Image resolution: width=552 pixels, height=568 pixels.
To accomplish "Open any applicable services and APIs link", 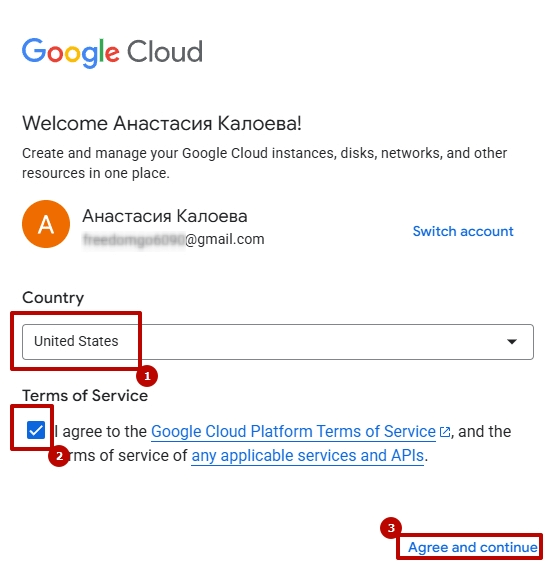I will pyautogui.click(x=307, y=456).
